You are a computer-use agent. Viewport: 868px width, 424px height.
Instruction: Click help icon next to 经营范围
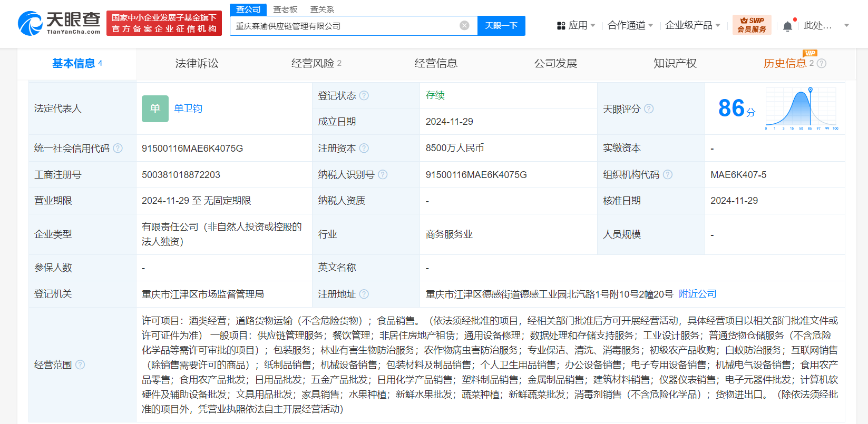coord(80,364)
